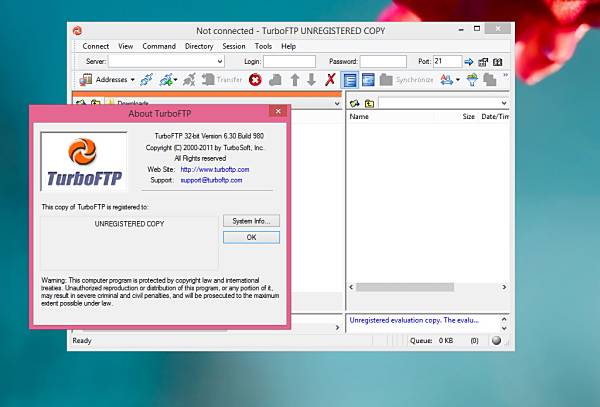
Task: Click the TurboFTP title bar app icon
Action: [77, 31]
